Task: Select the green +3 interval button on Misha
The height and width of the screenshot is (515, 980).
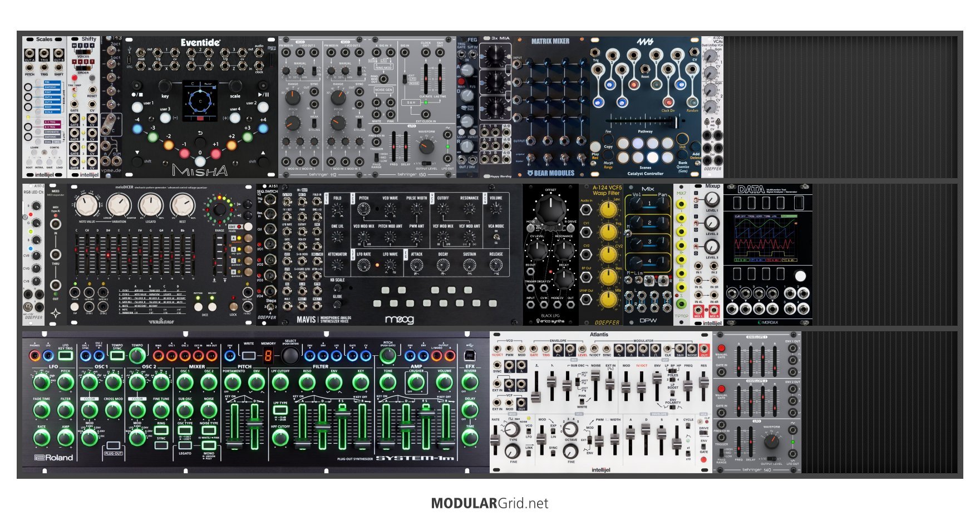Action: [248, 137]
